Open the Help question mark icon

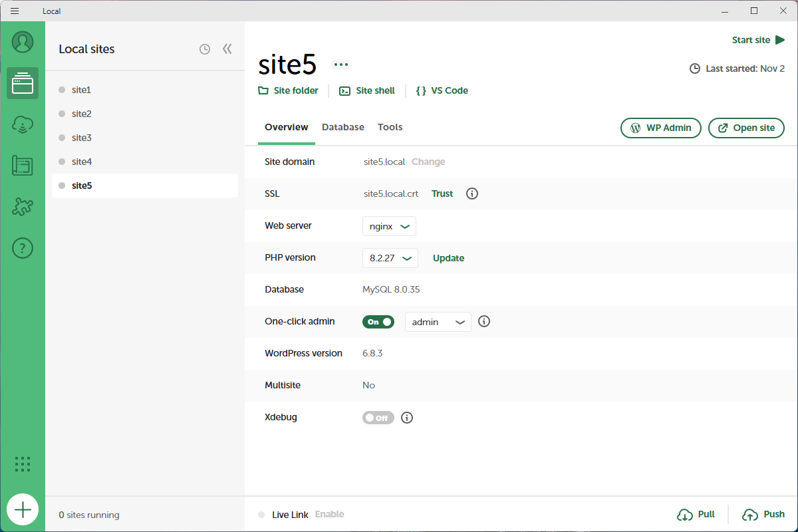pos(23,248)
